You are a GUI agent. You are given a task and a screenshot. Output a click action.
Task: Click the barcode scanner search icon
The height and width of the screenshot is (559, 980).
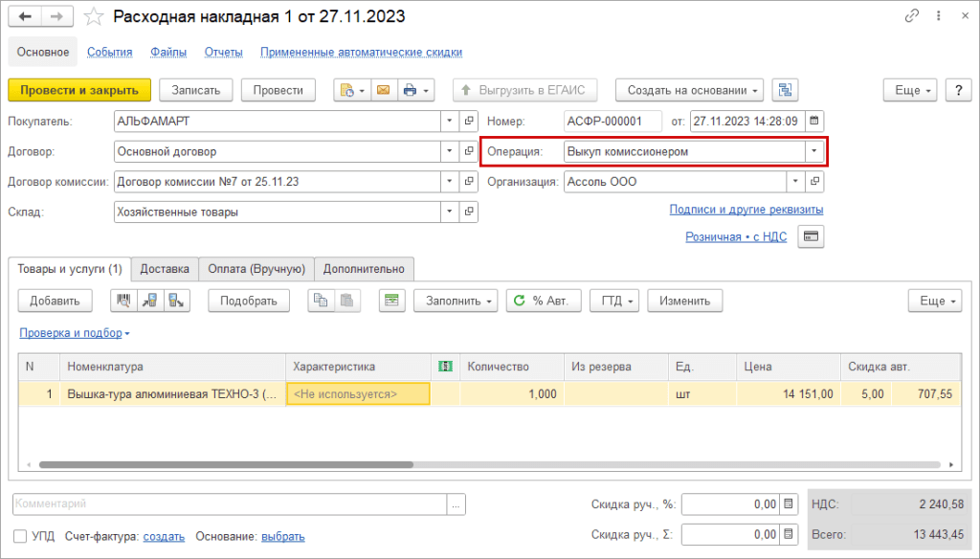(123, 301)
